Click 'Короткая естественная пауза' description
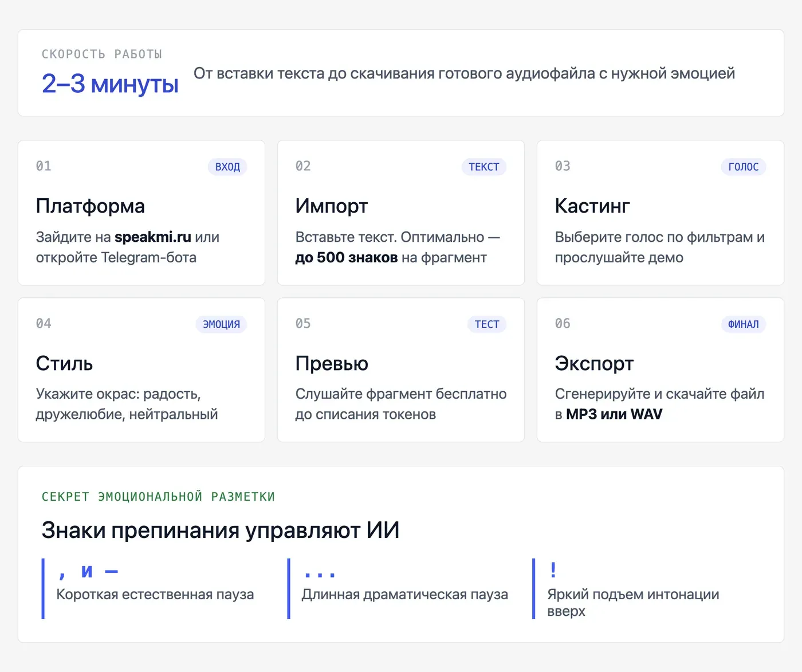The image size is (802, 672). [x=155, y=595]
